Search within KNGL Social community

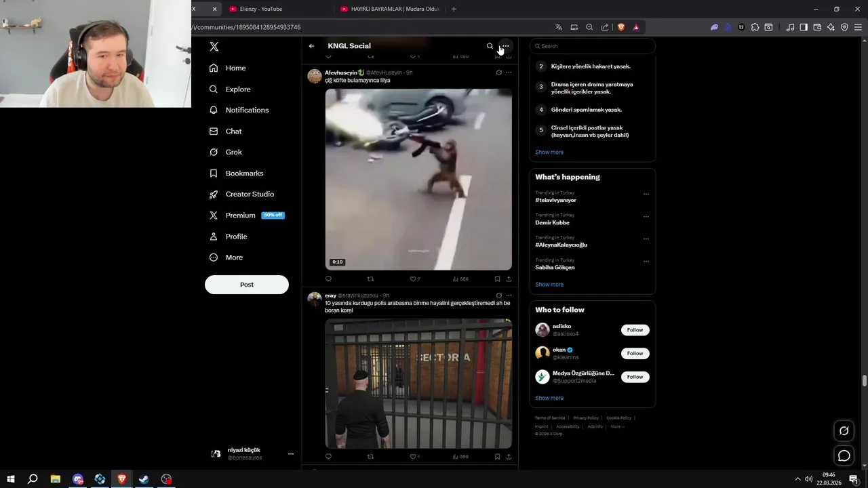490,46
